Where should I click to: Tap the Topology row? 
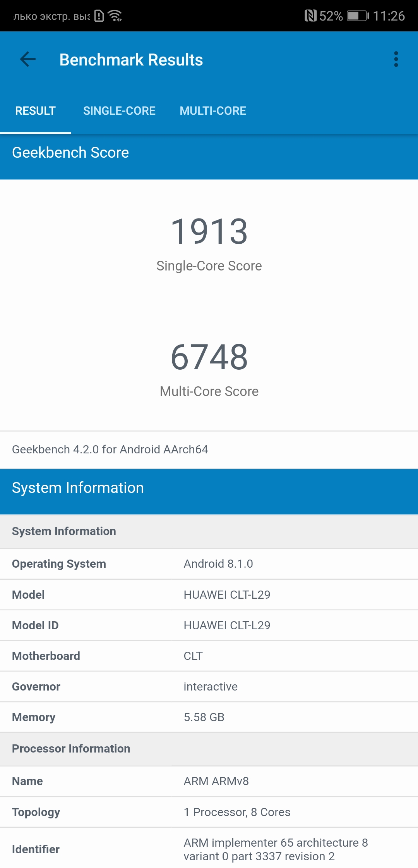[x=209, y=812]
